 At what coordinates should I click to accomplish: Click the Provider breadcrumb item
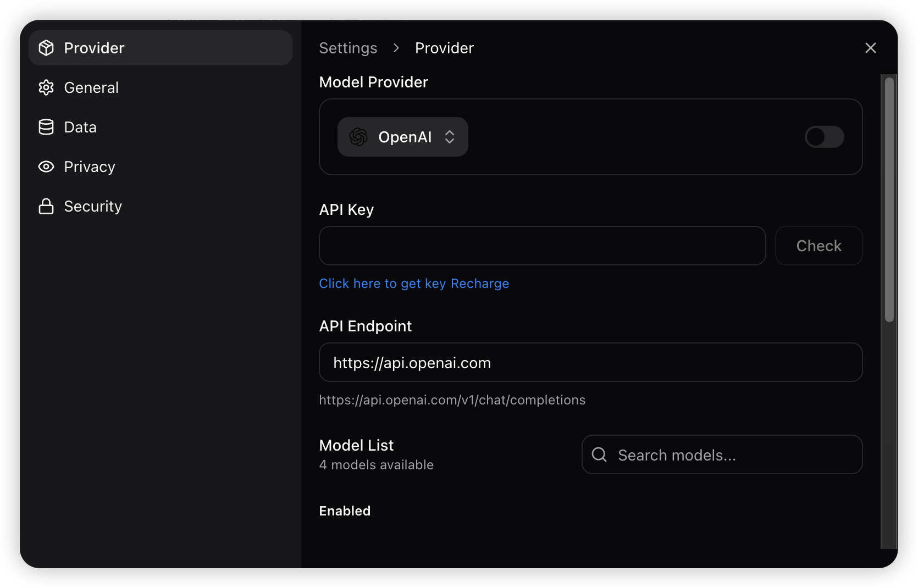[444, 48]
